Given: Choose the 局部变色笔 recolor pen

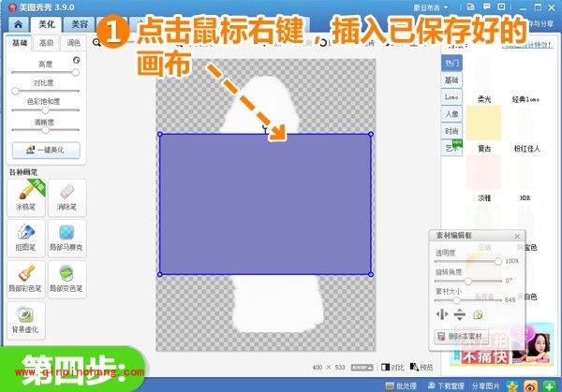Looking at the screenshot, I should 67,277.
